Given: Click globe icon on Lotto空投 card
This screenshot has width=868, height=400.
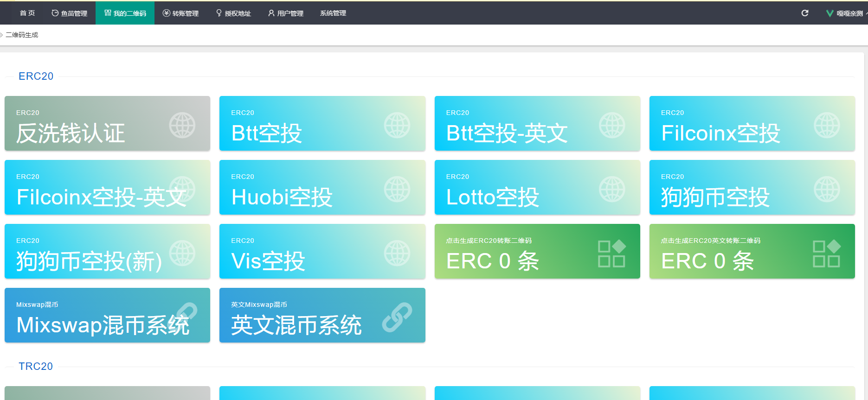Looking at the screenshot, I should pos(612,189).
